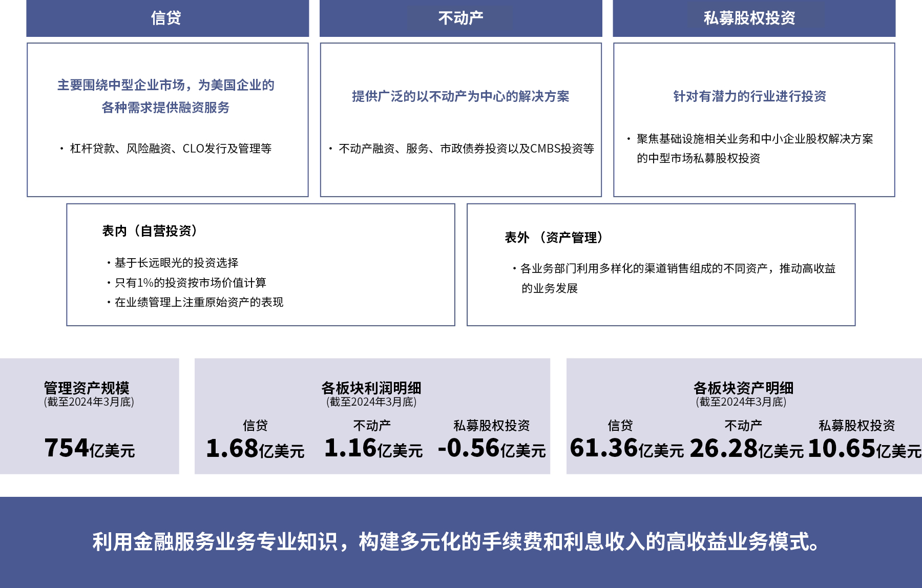Screen dimensions: 922x588
Task: Select the heading 各板块利润明细
Action: (x=371, y=388)
